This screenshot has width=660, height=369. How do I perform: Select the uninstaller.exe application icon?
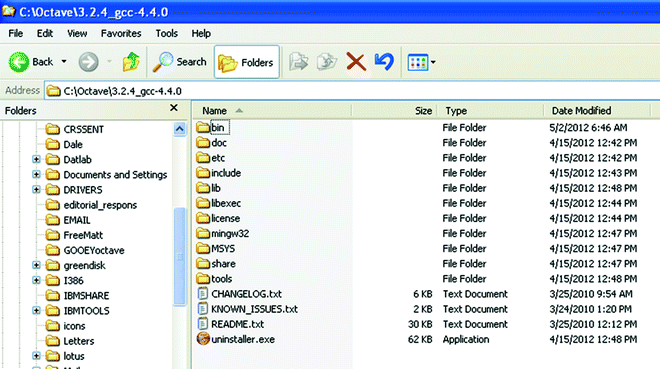[203, 339]
